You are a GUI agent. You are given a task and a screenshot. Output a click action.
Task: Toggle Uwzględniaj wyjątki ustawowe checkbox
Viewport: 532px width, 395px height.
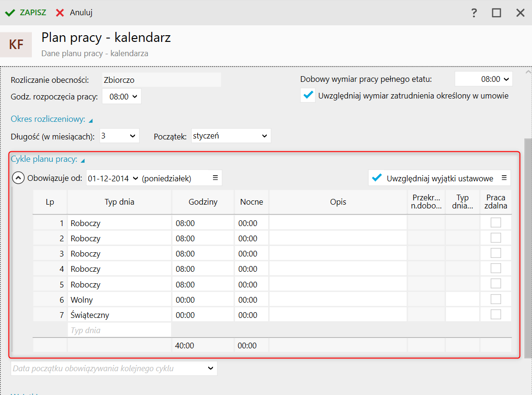377,178
